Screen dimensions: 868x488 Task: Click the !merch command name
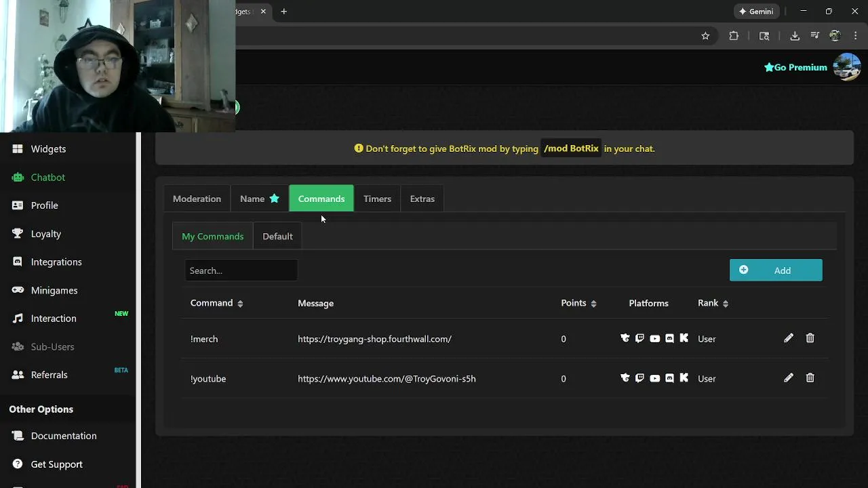click(x=204, y=339)
